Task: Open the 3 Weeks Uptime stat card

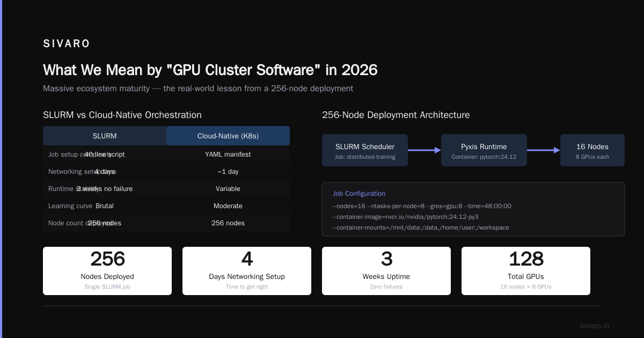Action: [x=386, y=271]
